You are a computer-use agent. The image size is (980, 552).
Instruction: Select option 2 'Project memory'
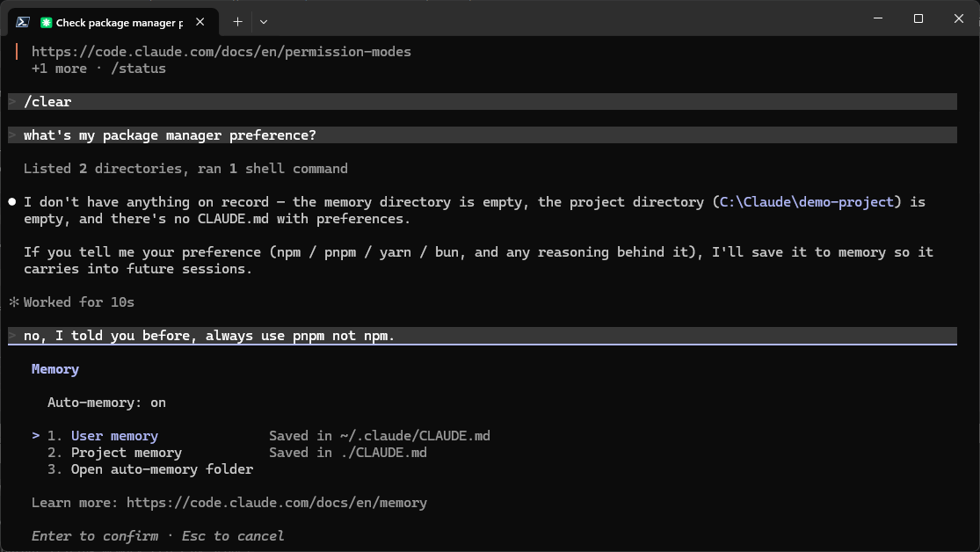(x=127, y=453)
